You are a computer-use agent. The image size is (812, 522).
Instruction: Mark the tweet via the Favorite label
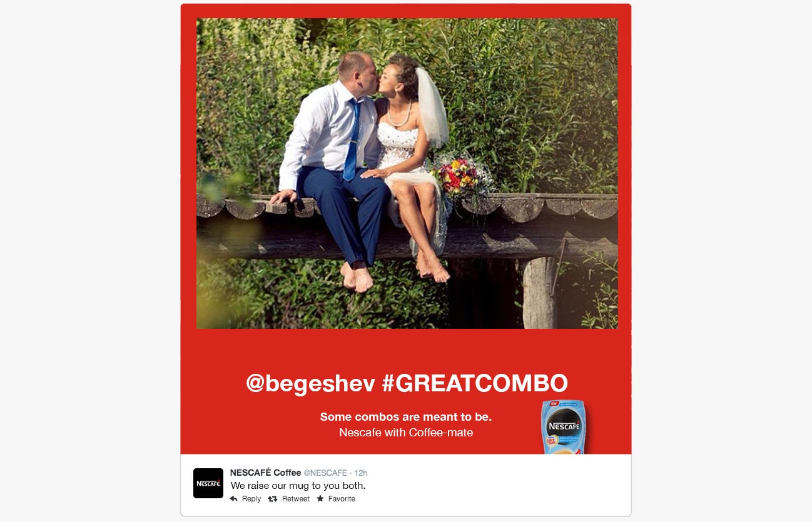click(x=342, y=499)
